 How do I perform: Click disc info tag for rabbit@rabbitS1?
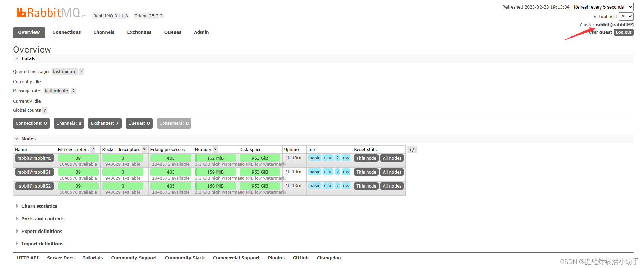click(328, 172)
